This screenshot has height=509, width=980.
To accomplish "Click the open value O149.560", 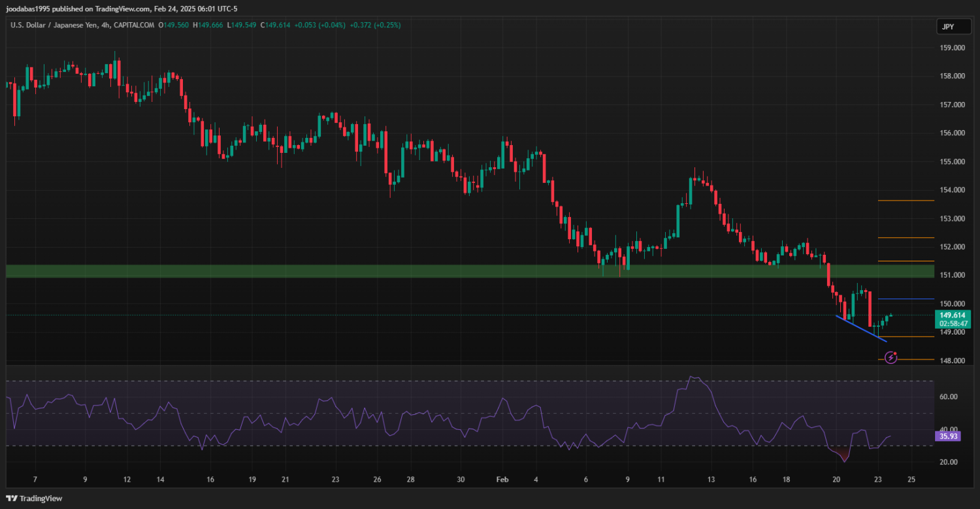I will pyautogui.click(x=173, y=25).
